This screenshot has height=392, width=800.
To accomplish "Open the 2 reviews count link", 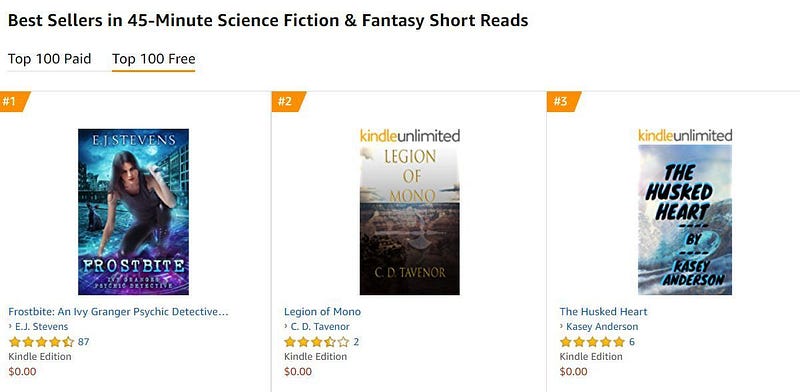I will [356, 342].
